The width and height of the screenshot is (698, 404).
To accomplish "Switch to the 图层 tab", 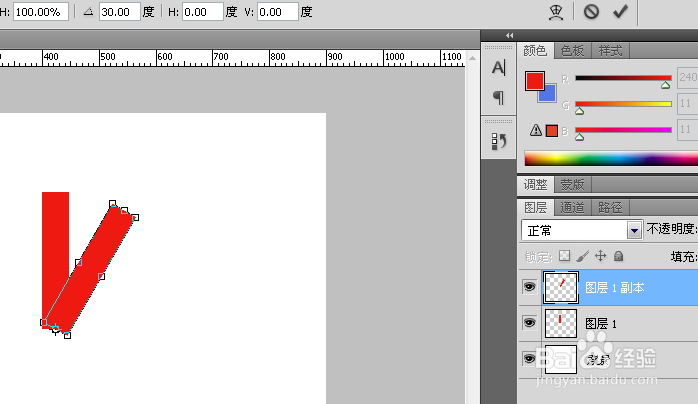I will pyautogui.click(x=535, y=207).
